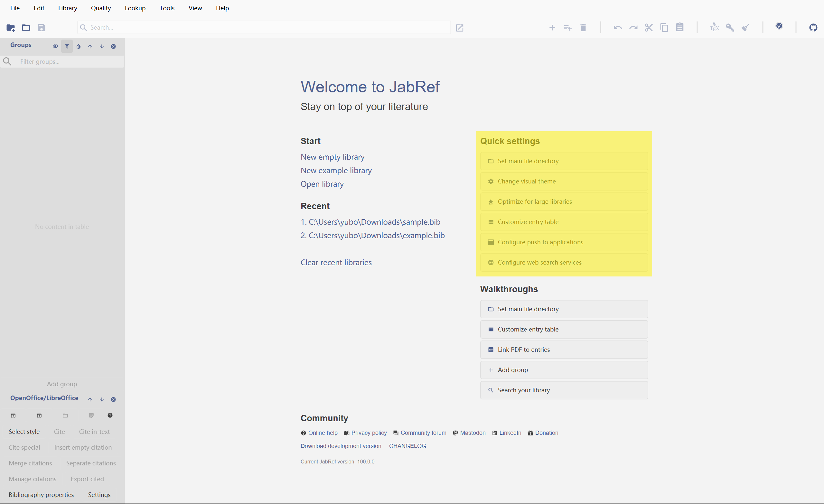Click the main Search field
824x504 pixels.
[x=264, y=28]
